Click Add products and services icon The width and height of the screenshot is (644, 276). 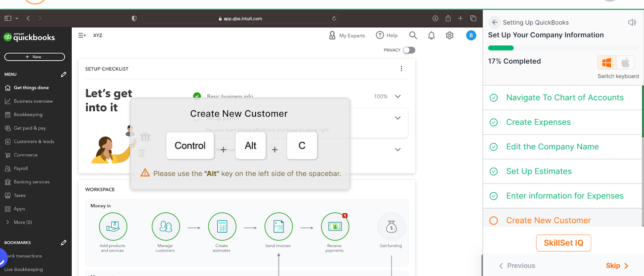click(x=113, y=227)
